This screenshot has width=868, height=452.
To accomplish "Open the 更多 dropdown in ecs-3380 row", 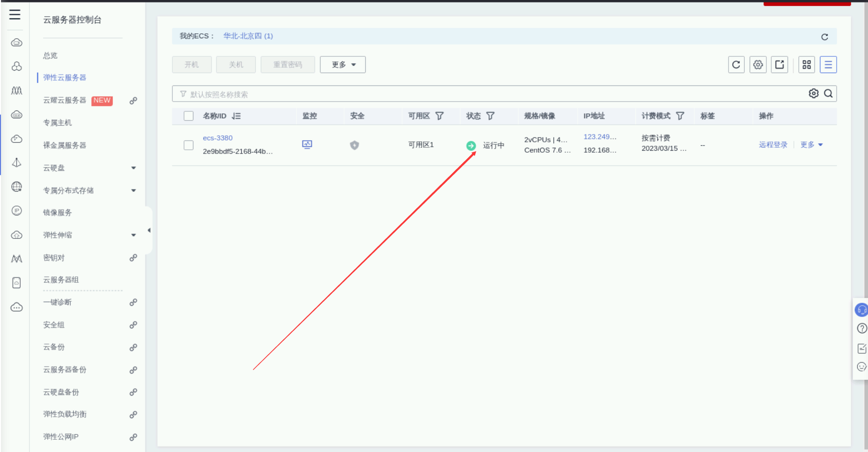I will pyautogui.click(x=812, y=145).
